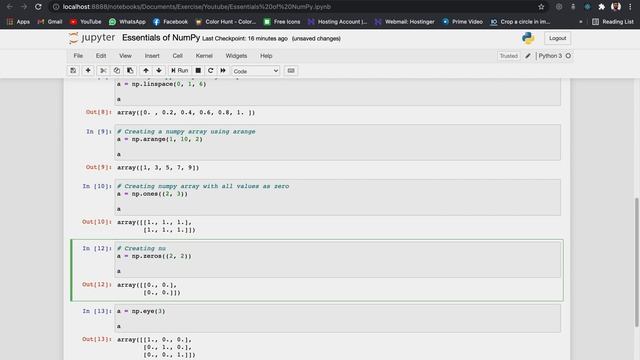Image resolution: width=640 pixels, height=360 pixels.
Task: Move the selected cell up
Action: pyautogui.click(x=146, y=71)
